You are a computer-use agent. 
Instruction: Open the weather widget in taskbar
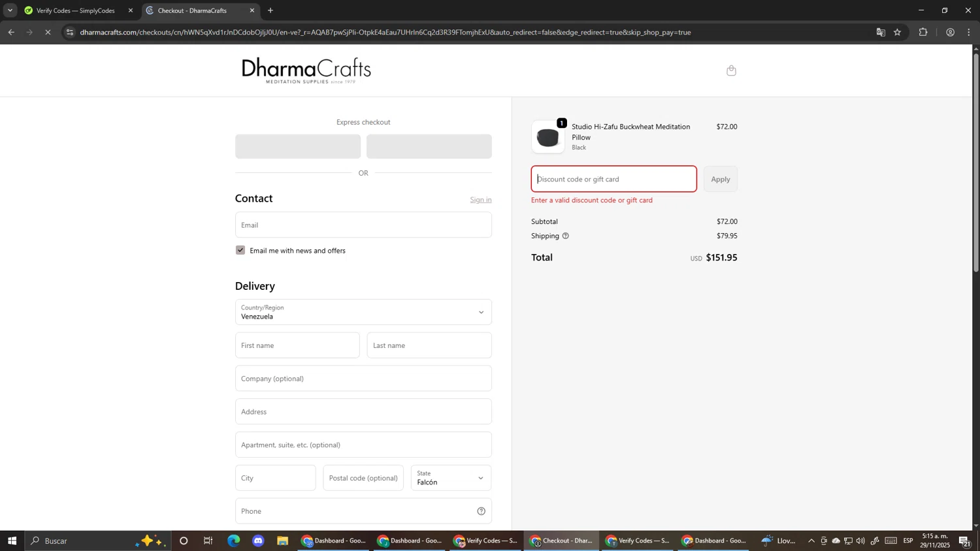click(x=779, y=541)
